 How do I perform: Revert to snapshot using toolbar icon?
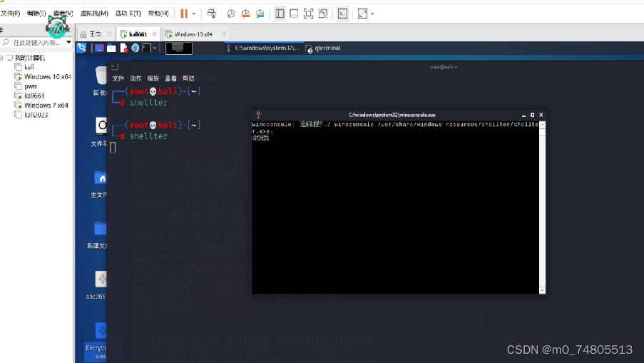pos(245,14)
